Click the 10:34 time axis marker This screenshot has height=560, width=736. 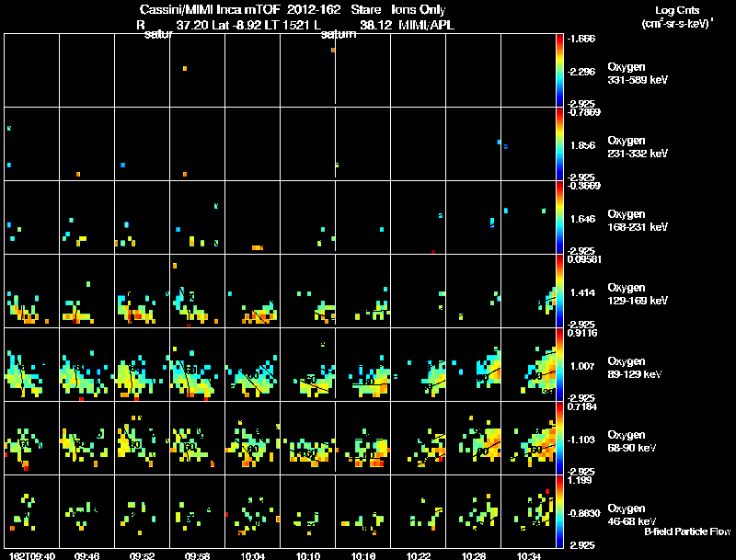point(528,555)
